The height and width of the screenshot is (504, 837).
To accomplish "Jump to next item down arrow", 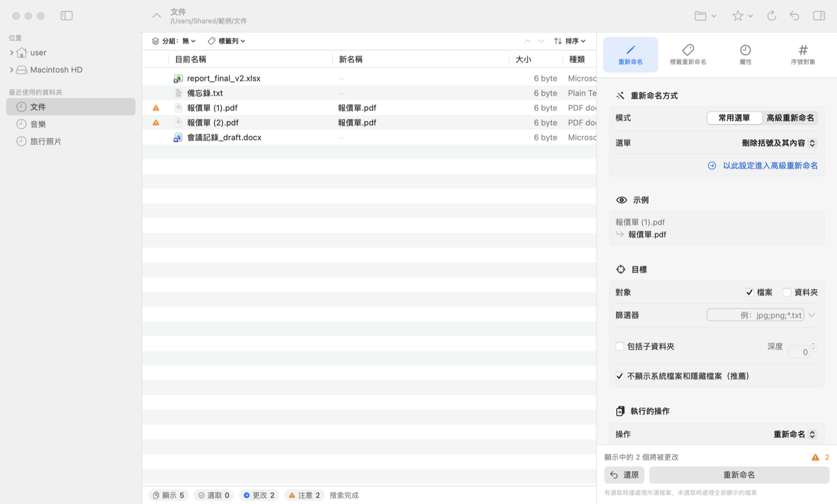I will tap(541, 41).
